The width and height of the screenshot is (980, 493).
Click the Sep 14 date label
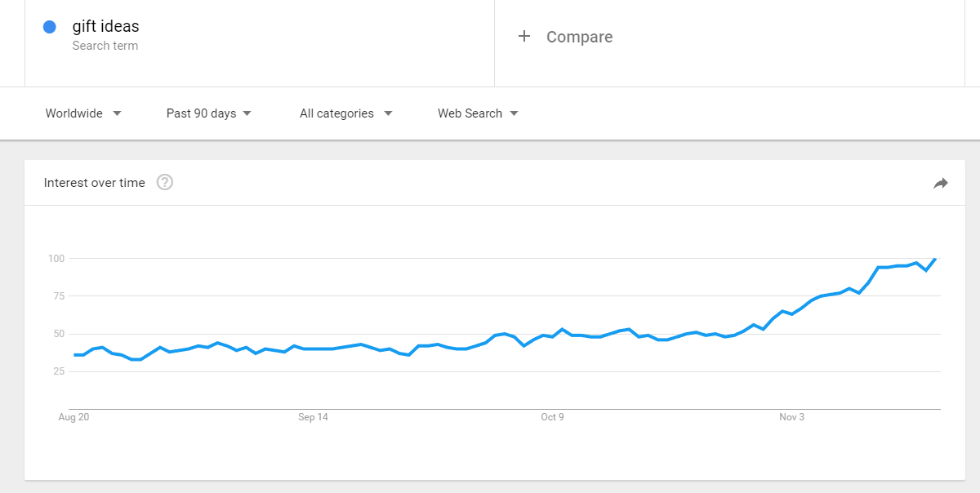coord(313,417)
